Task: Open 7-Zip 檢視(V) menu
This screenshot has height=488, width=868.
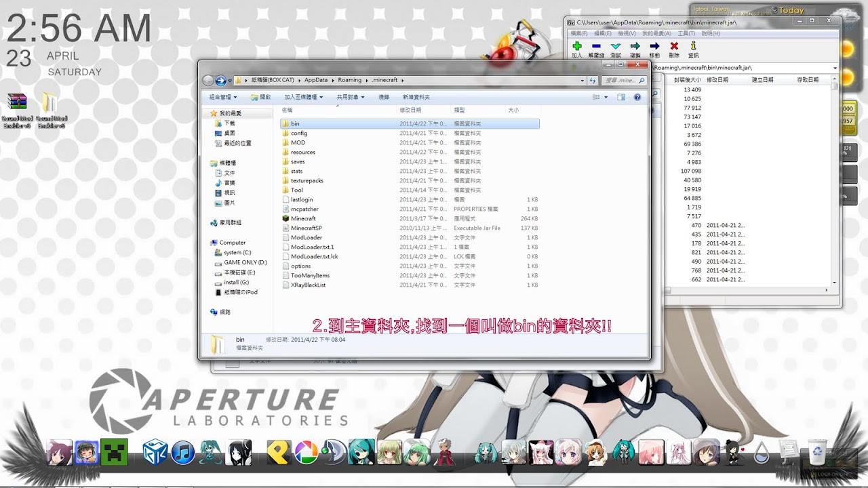Action: coord(627,33)
